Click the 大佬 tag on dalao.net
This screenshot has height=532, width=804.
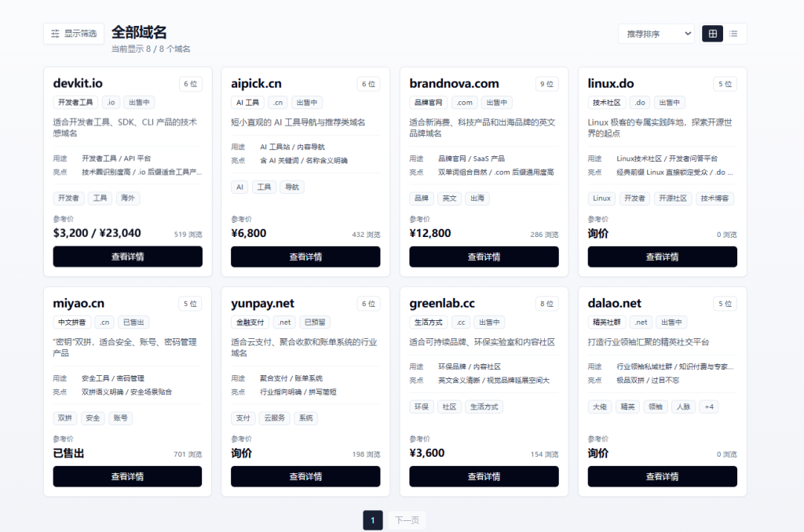pyautogui.click(x=599, y=407)
